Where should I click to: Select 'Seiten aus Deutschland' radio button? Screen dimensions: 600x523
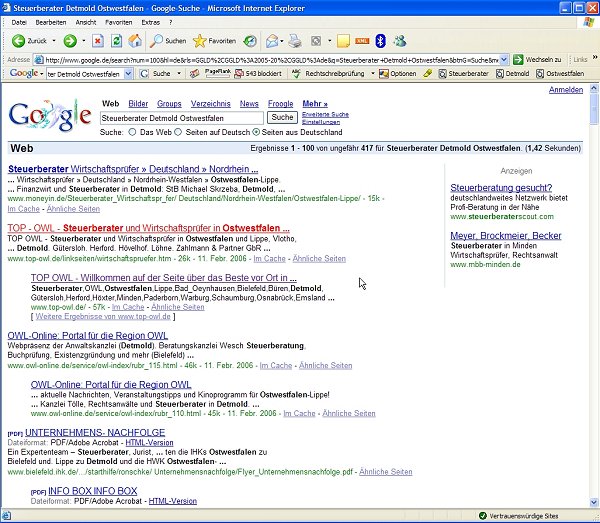pos(256,132)
